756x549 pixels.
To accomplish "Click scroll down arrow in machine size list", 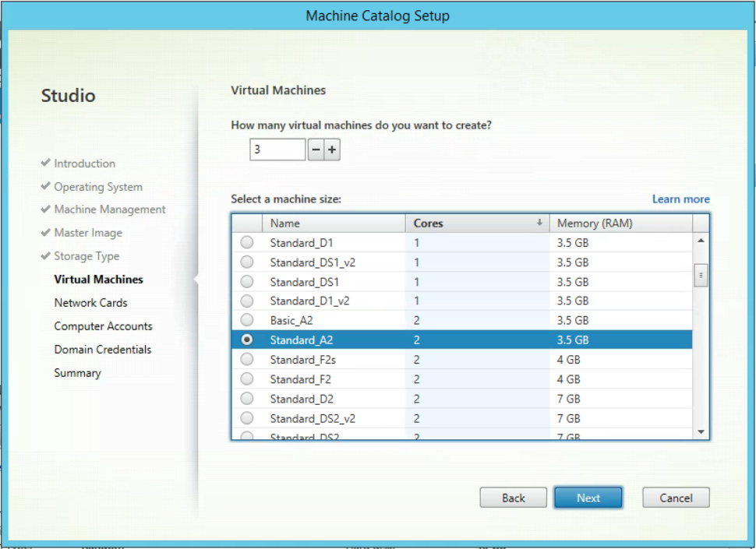I will pyautogui.click(x=701, y=432).
